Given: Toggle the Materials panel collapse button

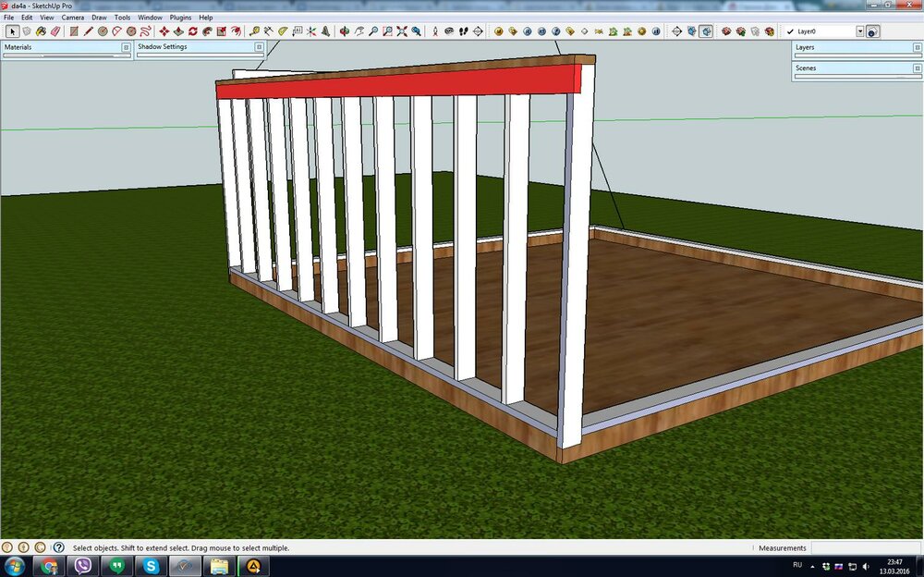Looking at the screenshot, I should (x=126, y=46).
